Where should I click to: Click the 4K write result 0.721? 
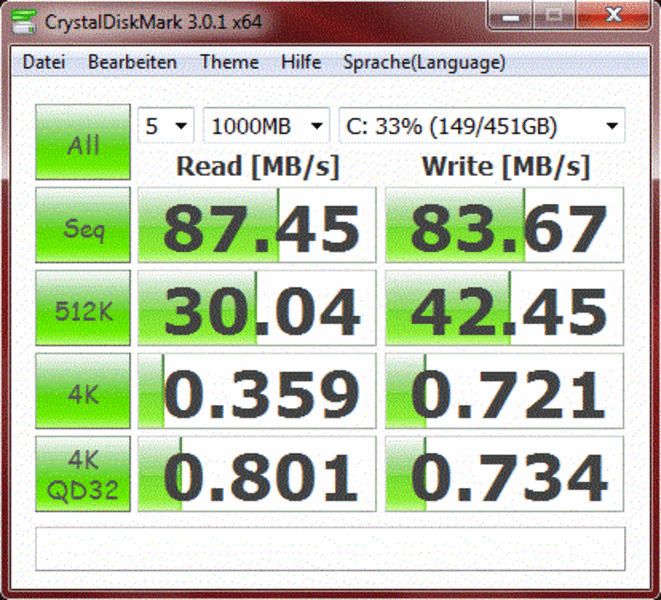[504, 391]
